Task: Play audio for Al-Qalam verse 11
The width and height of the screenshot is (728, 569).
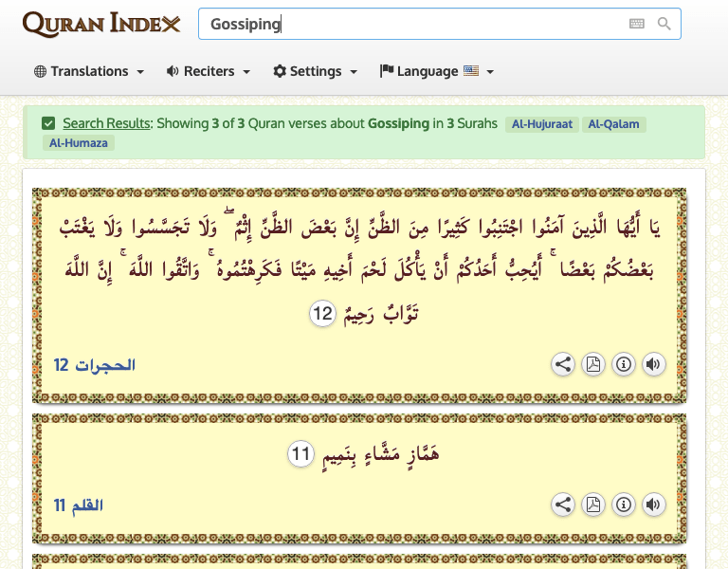Action: point(654,505)
